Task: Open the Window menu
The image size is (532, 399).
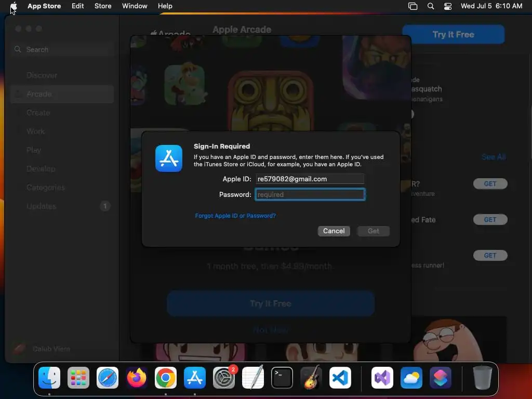Action: point(135,6)
